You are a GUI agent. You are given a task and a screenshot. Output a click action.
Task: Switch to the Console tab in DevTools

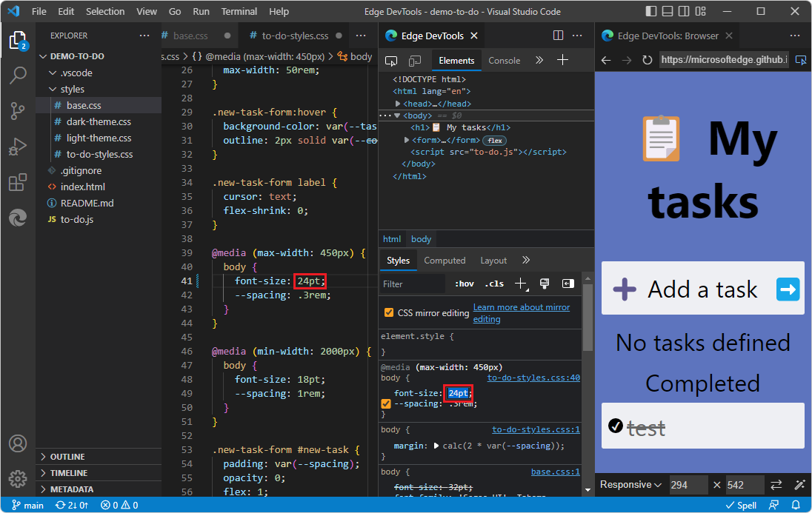pos(504,61)
